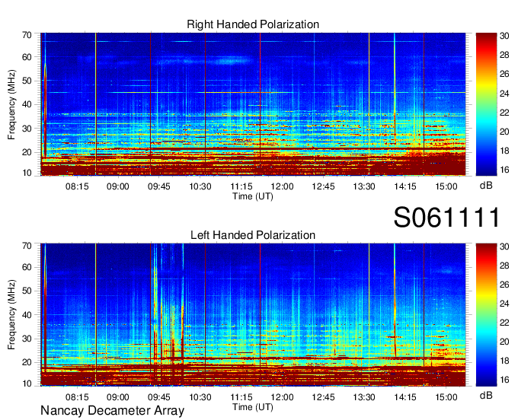Click the "16" value on the upper colorbar
The image size is (518, 420).
click(x=504, y=170)
